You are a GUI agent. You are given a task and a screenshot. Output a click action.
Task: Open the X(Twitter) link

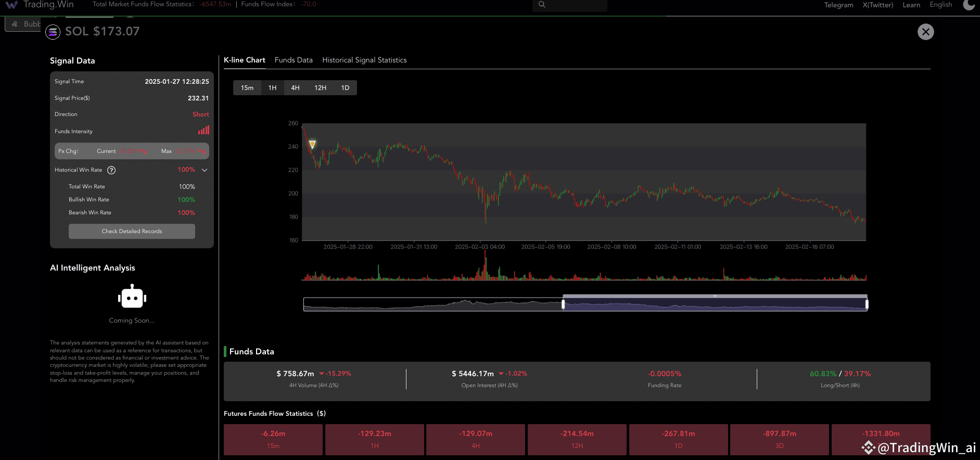pos(877,5)
